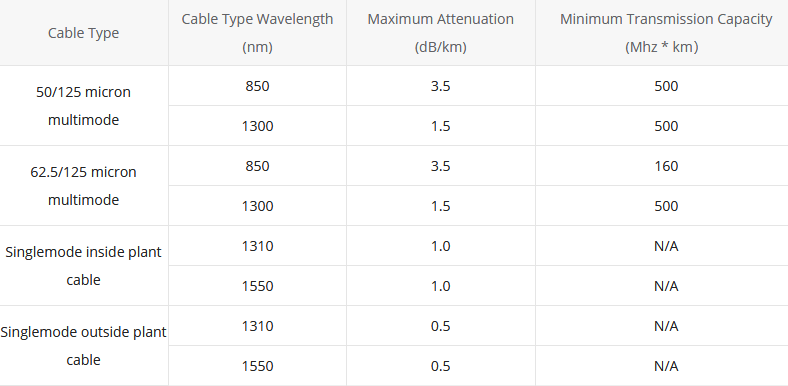Select the 1310 wavelength for inside plant cable

pyautogui.click(x=257, y=246)
